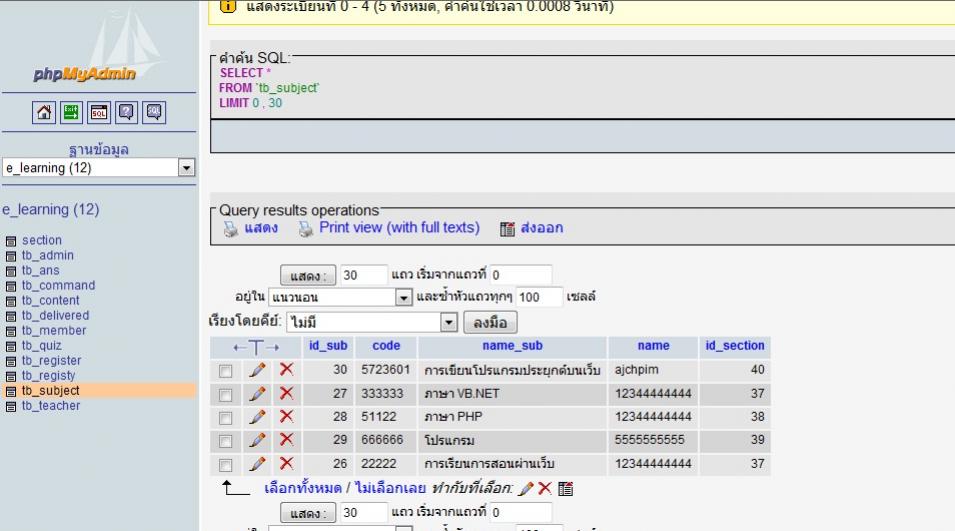
Task: Sort by code column header
Action: point(386,346)
